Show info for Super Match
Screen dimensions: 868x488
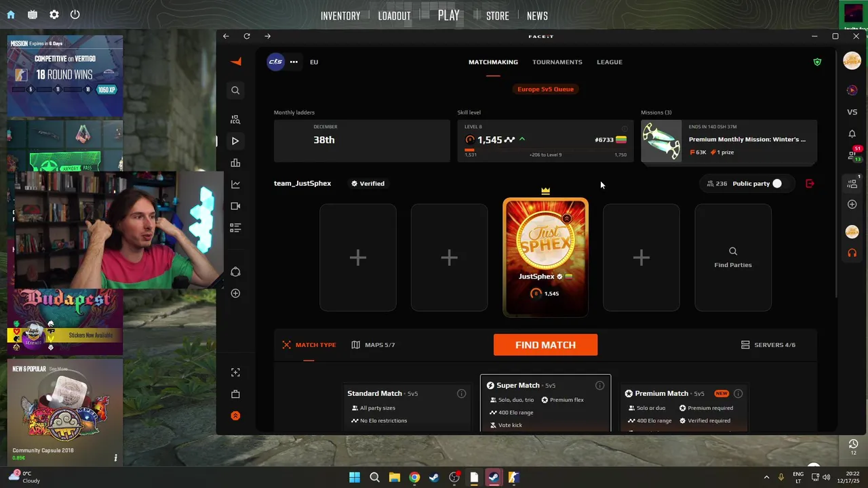[599, 386]
